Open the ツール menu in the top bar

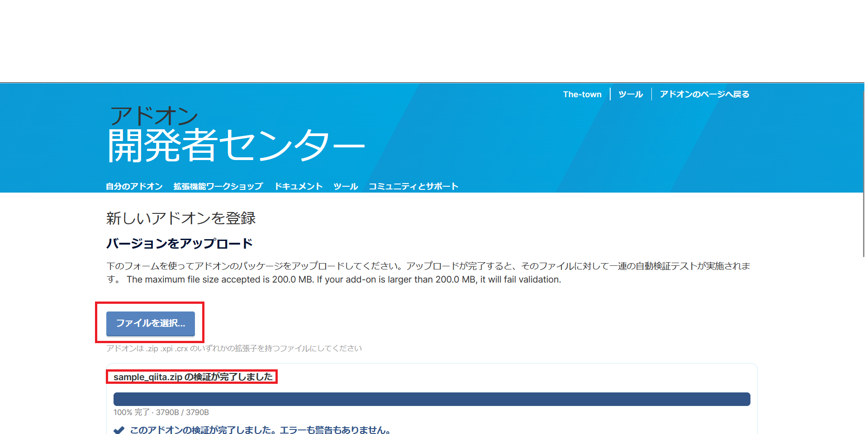click(x=630, y=94)
